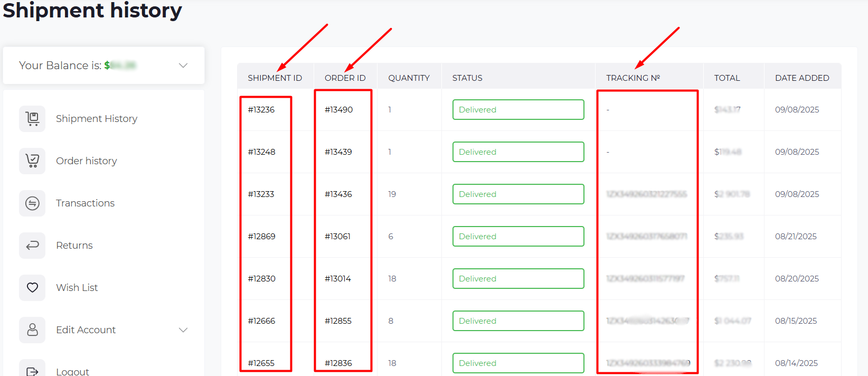
Task: Click Delivered status for shipment #13233
Action: (x=518, y=194)
